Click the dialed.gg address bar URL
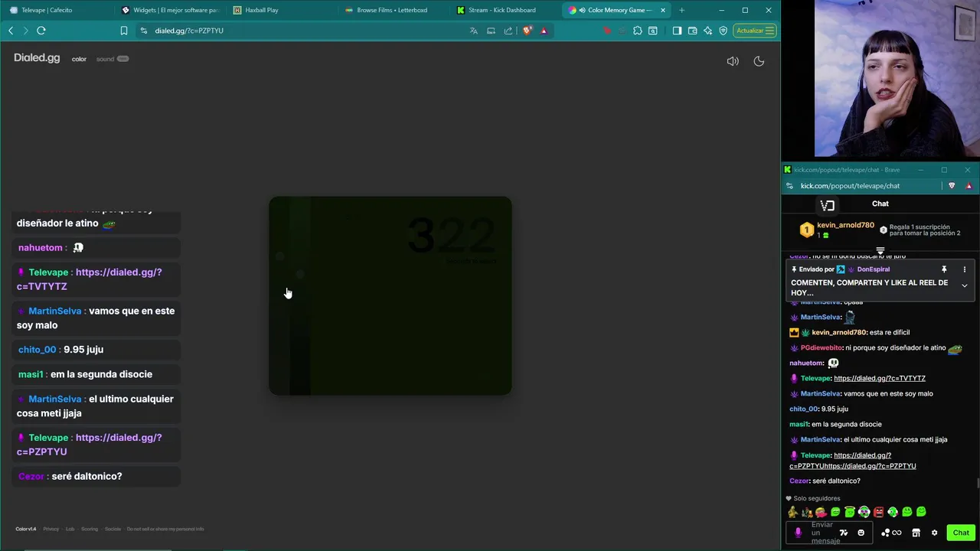This screenshot has width=980, height=551. (x=189, y=31)
